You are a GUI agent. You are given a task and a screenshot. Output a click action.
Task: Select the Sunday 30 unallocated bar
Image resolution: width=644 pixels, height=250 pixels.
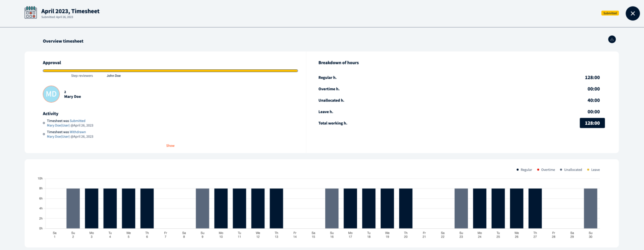coord(591,208)
